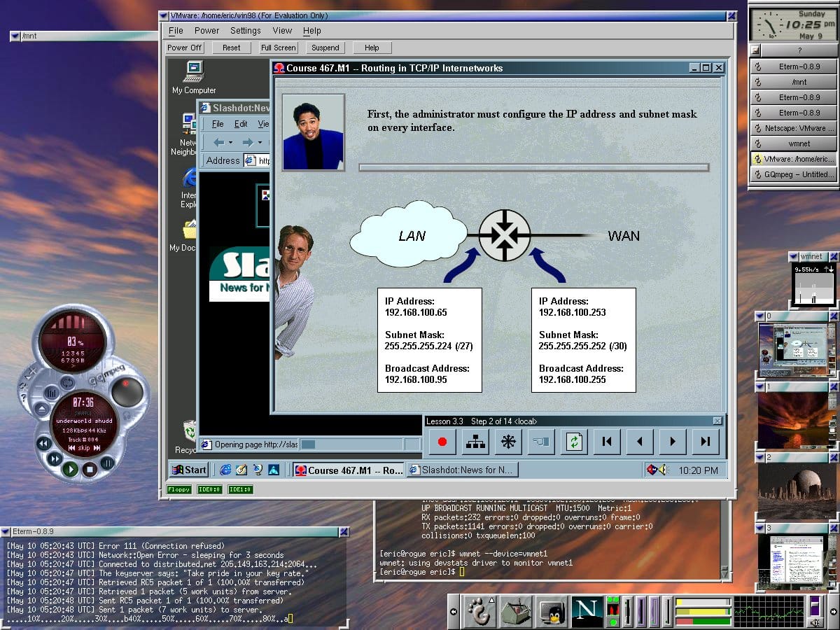Advance to next lesson step
840x630 pixels.
click(673, 442)
